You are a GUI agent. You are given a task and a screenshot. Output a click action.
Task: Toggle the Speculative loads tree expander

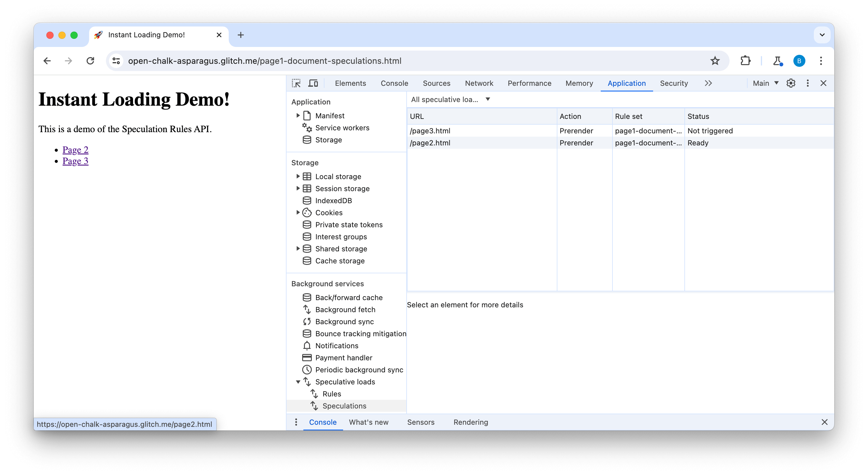pyautogui.click(x=298, y=382)
